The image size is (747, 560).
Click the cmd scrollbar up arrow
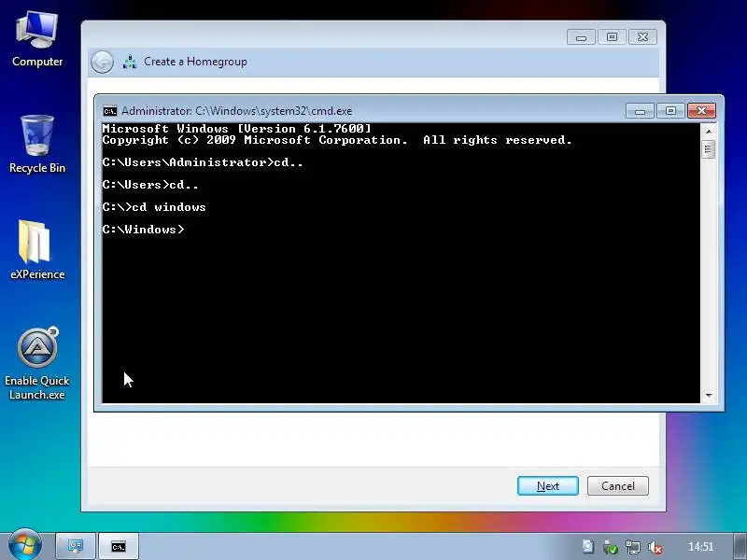click(709, 131)
